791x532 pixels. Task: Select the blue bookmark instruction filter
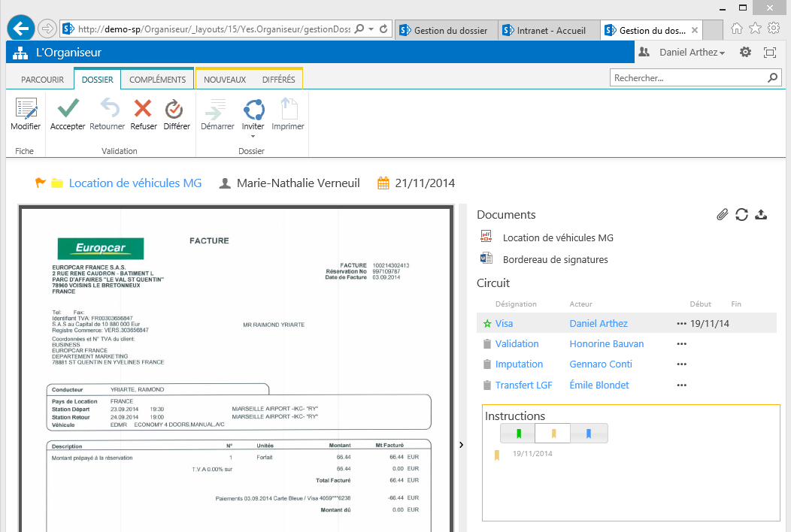(589, 434)
